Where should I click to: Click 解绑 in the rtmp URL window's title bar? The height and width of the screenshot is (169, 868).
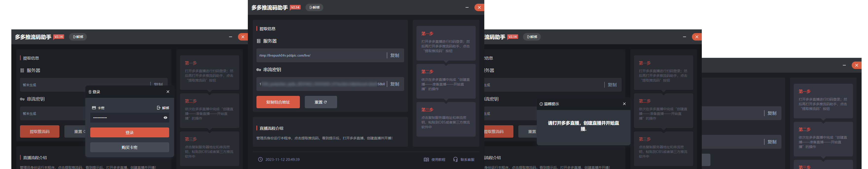[314, 7]
